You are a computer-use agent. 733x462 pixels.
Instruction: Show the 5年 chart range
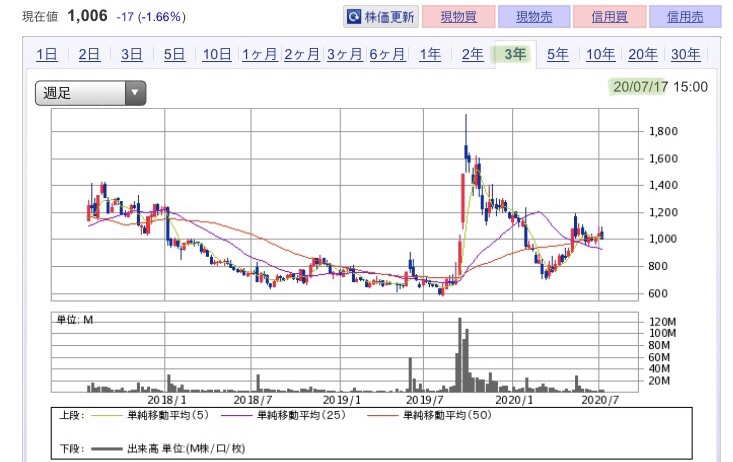[x=558, y=54]
